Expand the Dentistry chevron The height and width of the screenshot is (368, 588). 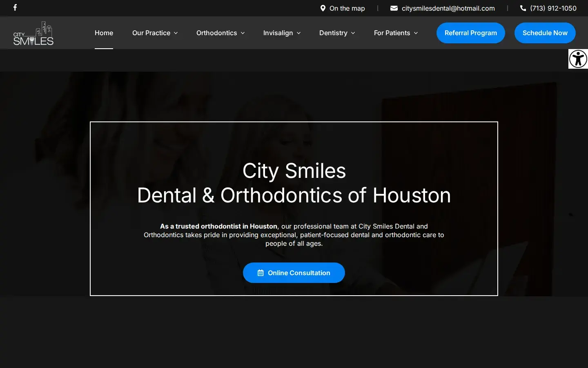coord(353,33)
